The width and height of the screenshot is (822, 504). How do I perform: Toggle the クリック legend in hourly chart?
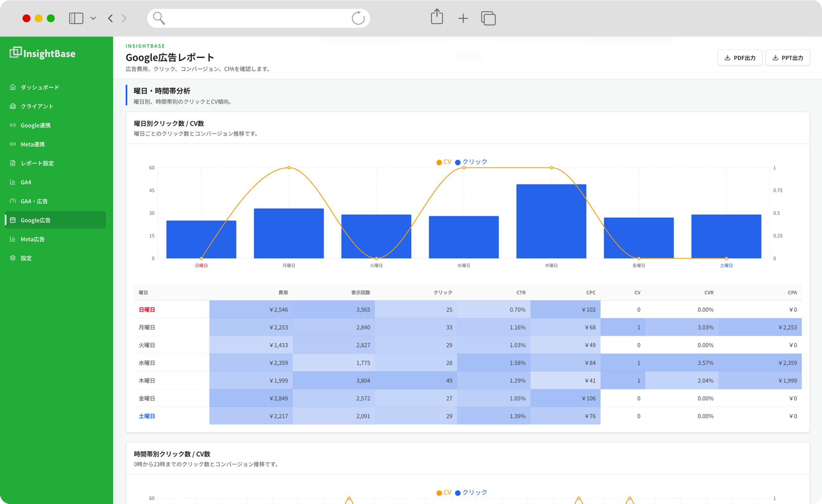[x=471, y=493]
